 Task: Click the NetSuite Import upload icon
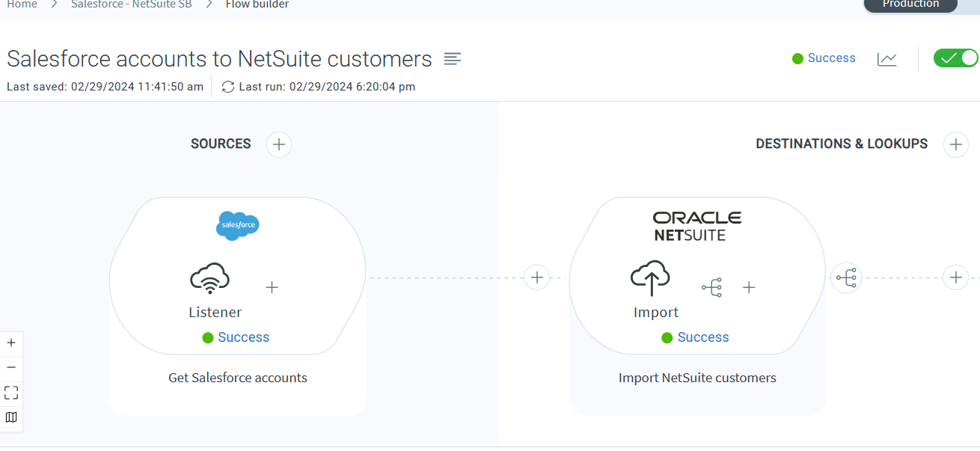pyautogui.click(x=651, y=278)
